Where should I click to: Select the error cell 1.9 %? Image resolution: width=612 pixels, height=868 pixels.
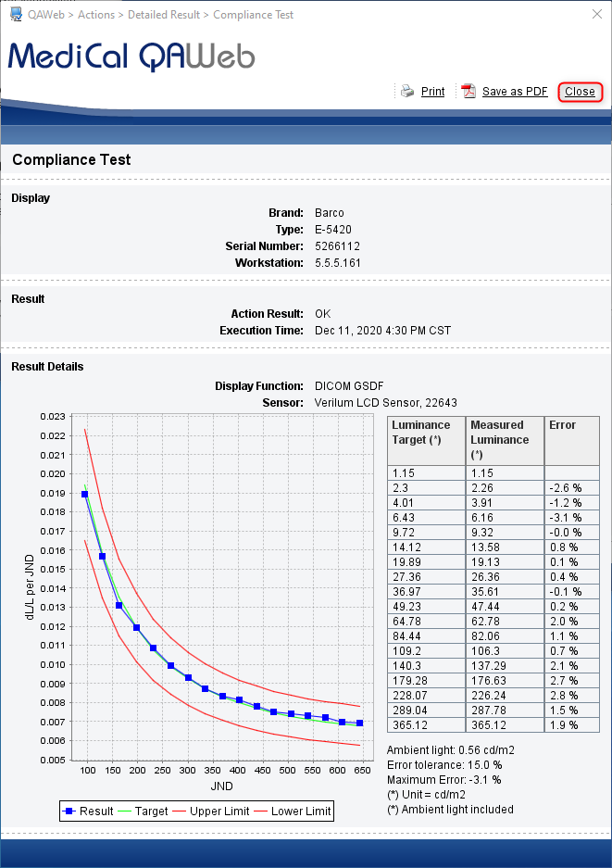pos(572,725)
